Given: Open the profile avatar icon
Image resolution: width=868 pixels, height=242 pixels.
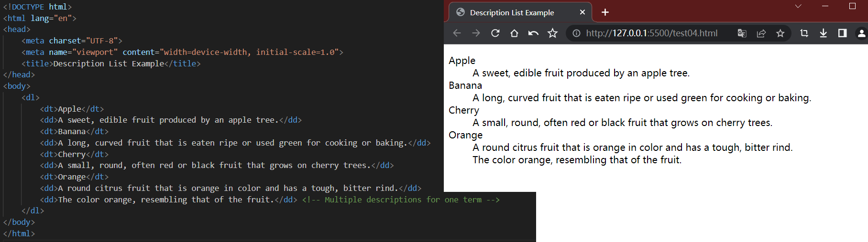Looking at the screenshot, I should [861, 33].
